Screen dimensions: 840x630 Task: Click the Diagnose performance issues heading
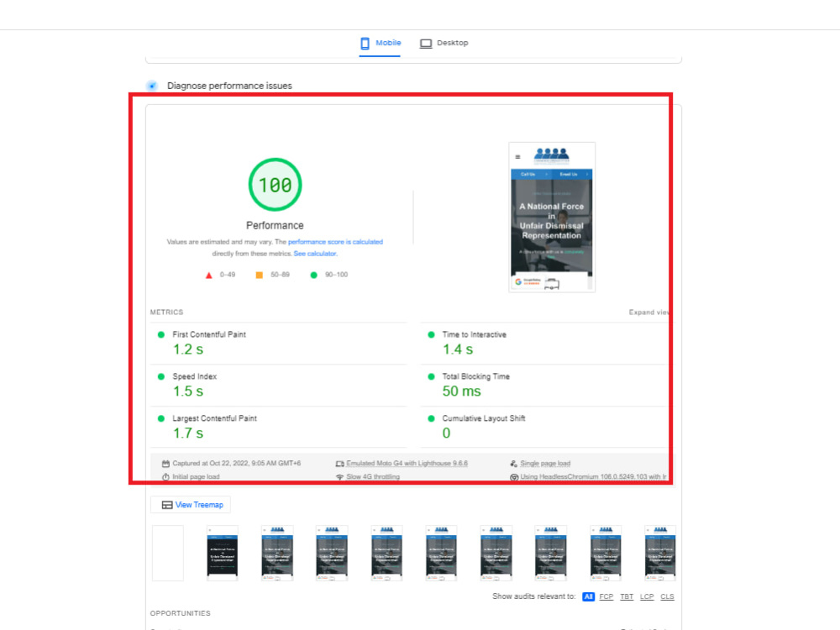click(229, 86)
